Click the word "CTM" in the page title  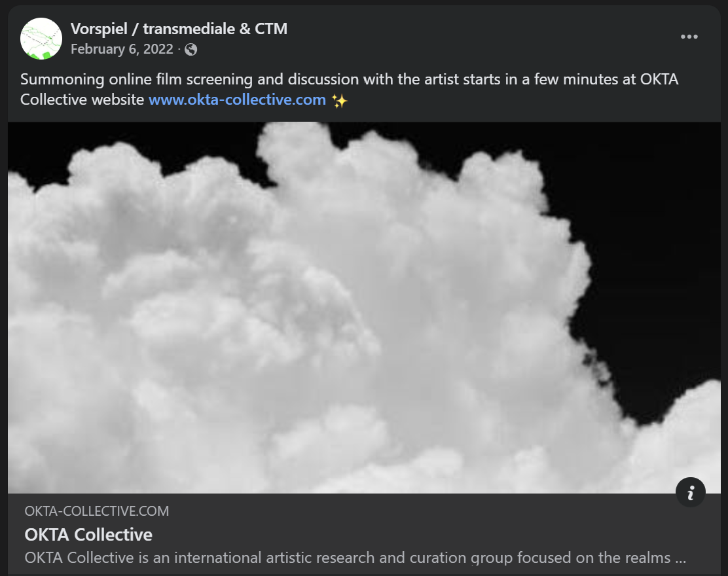coord(271,29)
